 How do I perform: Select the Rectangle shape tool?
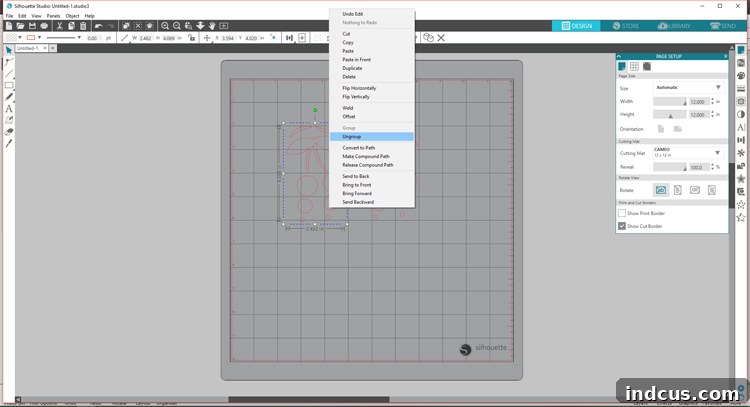click(x=9, y=85)
